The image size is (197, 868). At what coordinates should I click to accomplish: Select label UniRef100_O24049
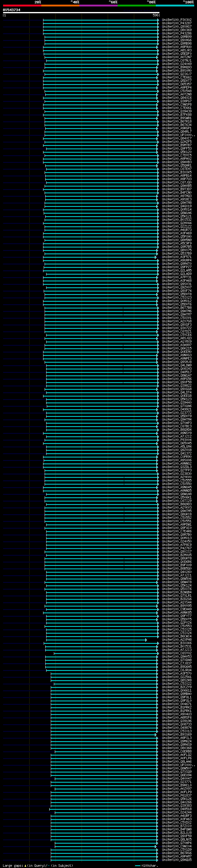click(177, 64)
